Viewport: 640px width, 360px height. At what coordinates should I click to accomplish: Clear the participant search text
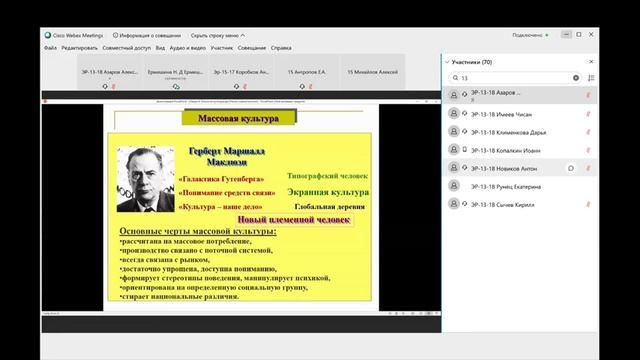[576, 78]
